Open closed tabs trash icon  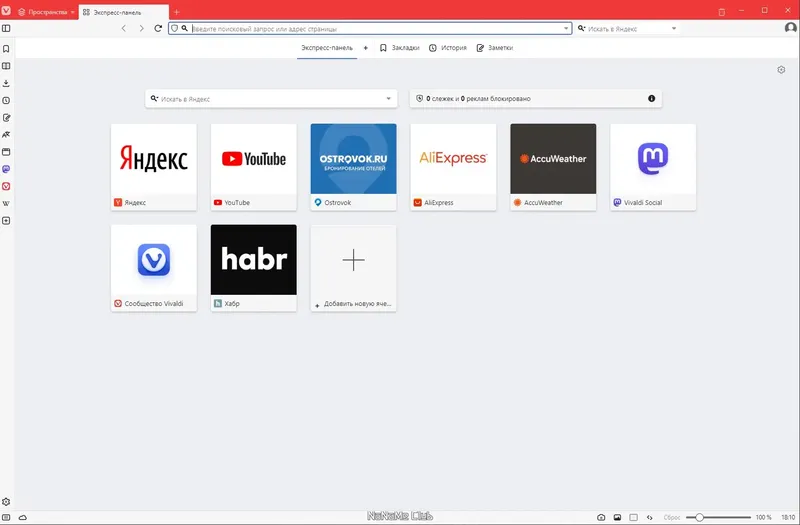721,12
